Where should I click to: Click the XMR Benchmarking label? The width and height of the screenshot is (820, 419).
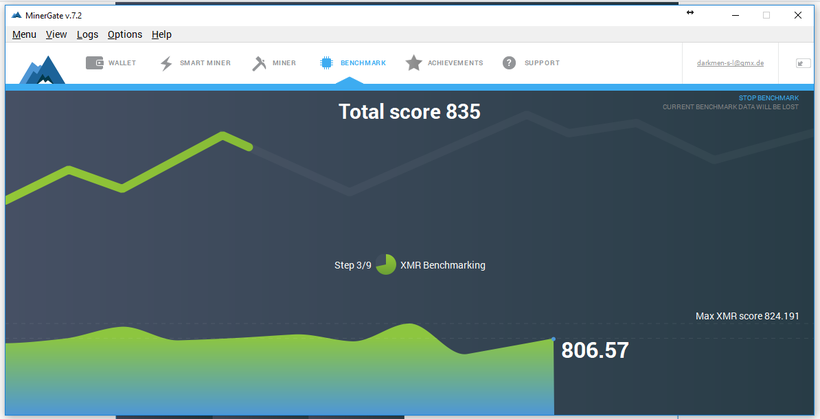tap(443, 265)
